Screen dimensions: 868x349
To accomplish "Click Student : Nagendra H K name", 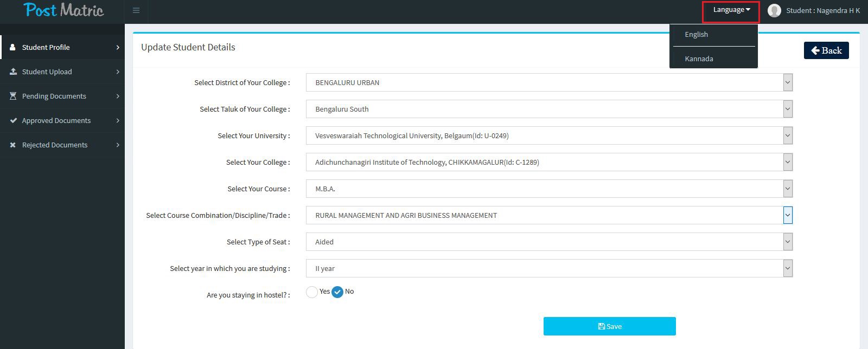I will [x=823, y=10].
